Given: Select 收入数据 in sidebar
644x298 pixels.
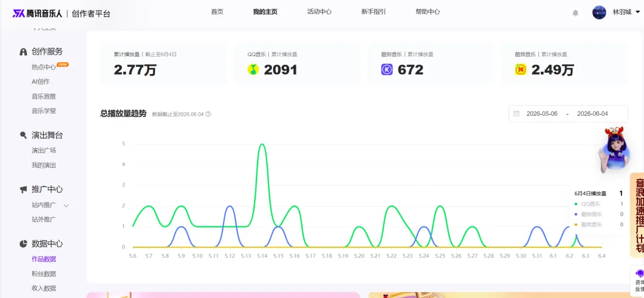Looking at the screenshot, I should 44,288.
